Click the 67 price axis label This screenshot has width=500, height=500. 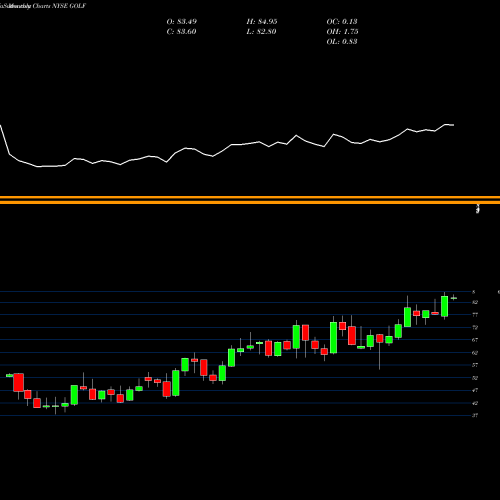point(475,340)
